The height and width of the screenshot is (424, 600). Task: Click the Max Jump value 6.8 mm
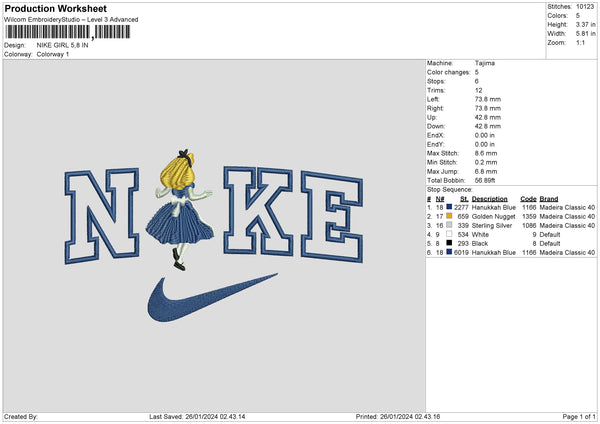pyautogui.click(x=486, y=171)
